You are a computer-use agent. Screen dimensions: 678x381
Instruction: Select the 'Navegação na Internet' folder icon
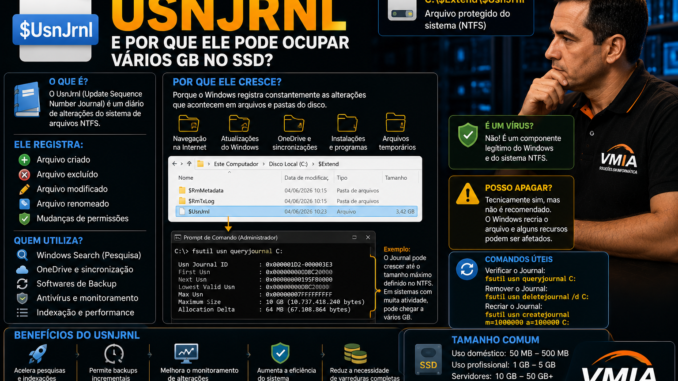[189, 124]
